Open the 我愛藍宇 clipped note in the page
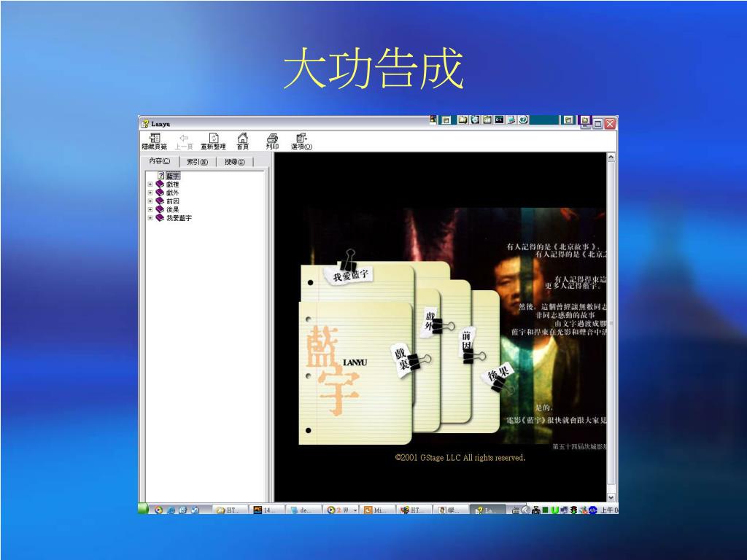 [349, 274]
